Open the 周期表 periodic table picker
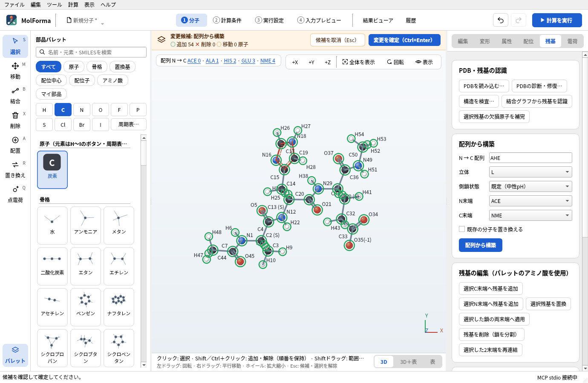The height and width of the screenshot is (383, 588). pyautogui.click(x=129, y=124)
